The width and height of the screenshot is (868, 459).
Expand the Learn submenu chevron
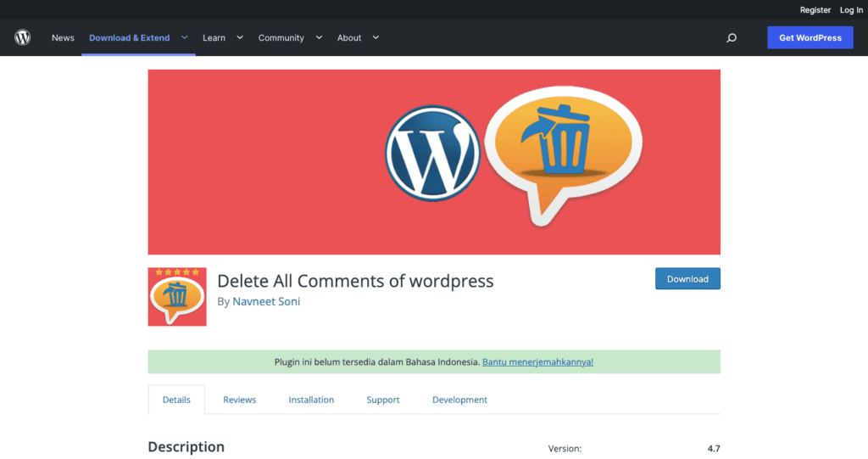pyautogui.click(x=240, y=37)
